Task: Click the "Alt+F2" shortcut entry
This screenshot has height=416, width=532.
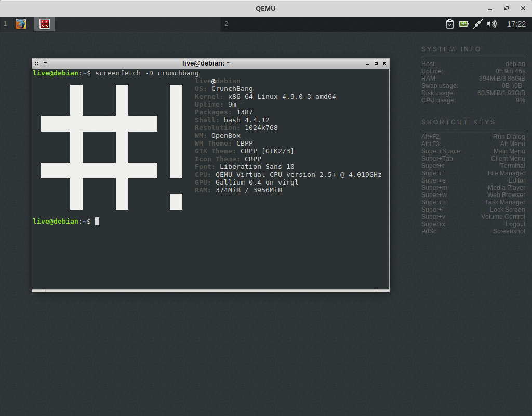Action: click(430, 137)
